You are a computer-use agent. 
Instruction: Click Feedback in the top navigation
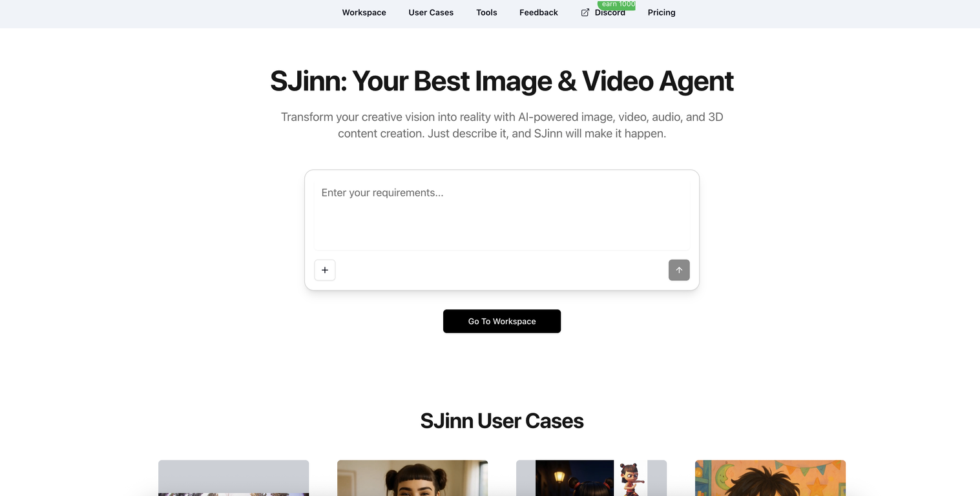pyautogui.click(x=538, y=12)
